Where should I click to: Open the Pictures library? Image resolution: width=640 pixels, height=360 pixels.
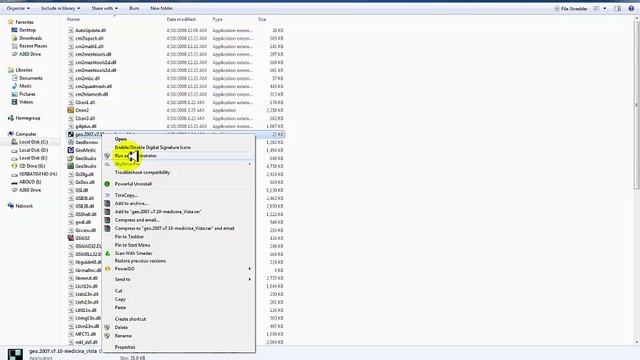pyautogui.click(x=27, y=94)
